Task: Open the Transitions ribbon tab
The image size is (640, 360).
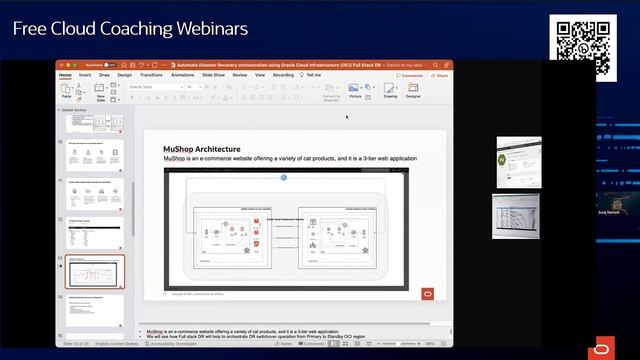Action: pyautogui.click(x=151, y=75)
